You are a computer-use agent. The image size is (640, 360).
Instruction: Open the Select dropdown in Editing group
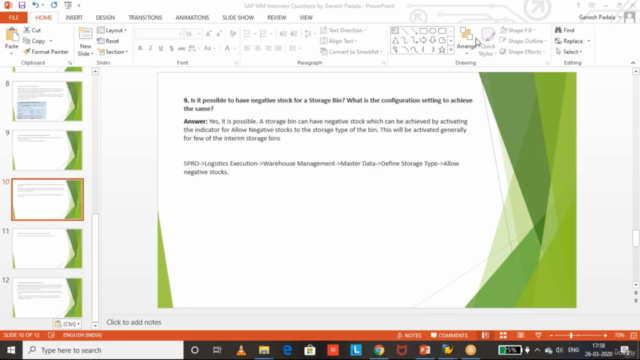tap(569, 52)
